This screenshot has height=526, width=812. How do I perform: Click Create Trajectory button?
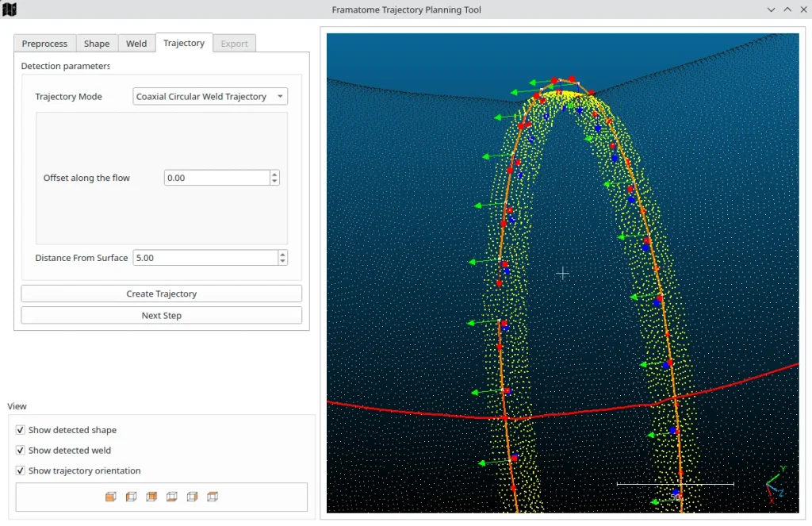click(x=162, y=294)
